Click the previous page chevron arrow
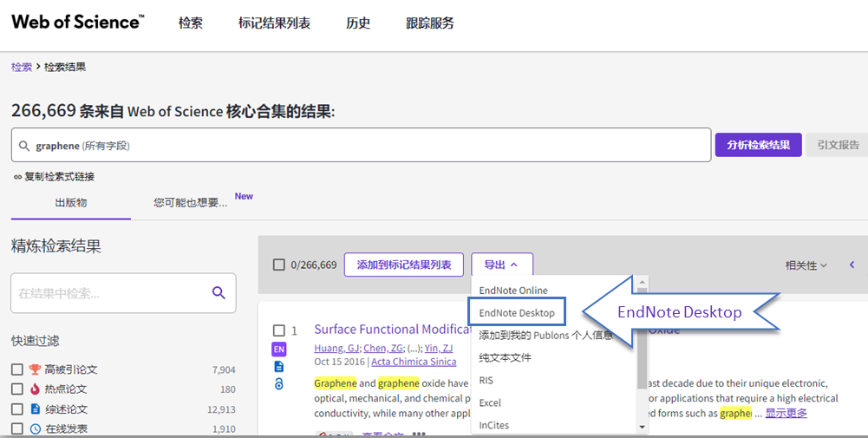 tap(852, 265)
